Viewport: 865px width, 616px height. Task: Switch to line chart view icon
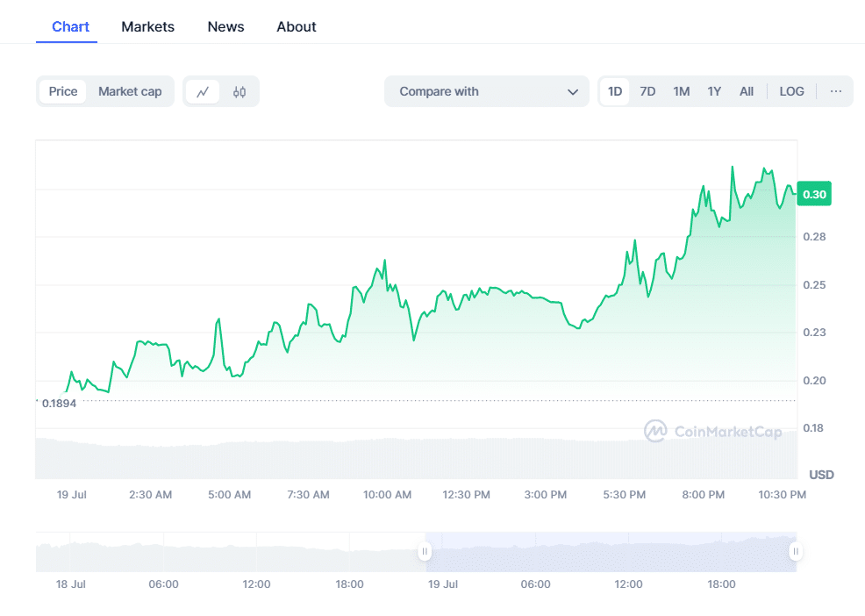(x=203, y=91)
